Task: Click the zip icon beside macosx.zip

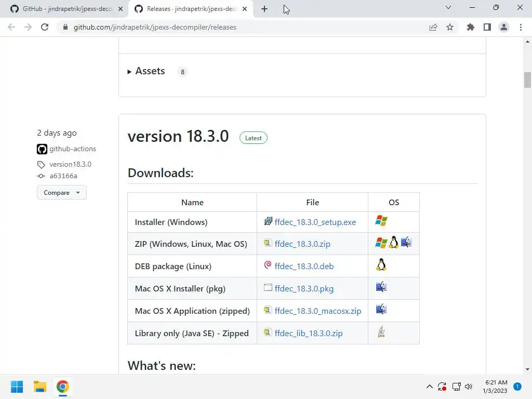Action: pos(268,310)
